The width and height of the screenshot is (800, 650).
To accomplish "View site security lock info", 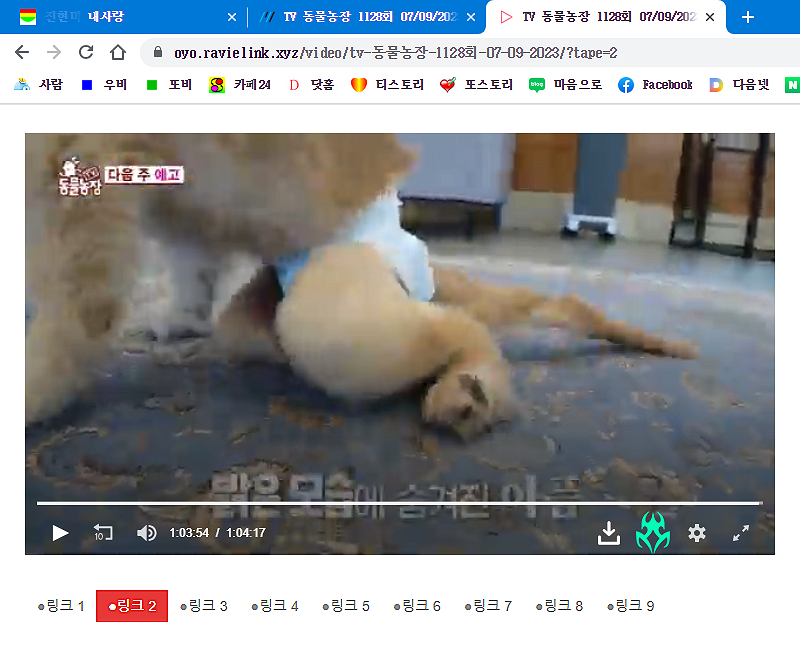I will point(158,52).
